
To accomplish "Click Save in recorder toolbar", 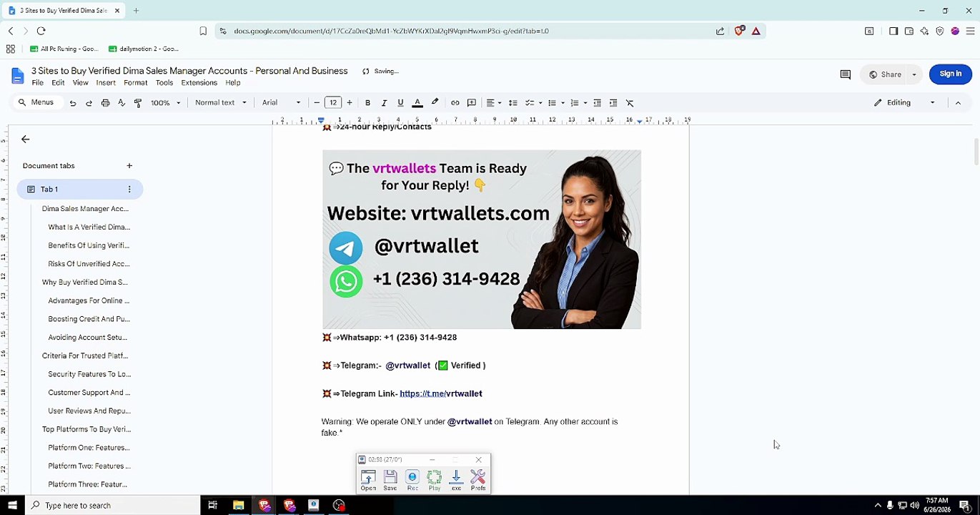I will [x=390, y=480].
